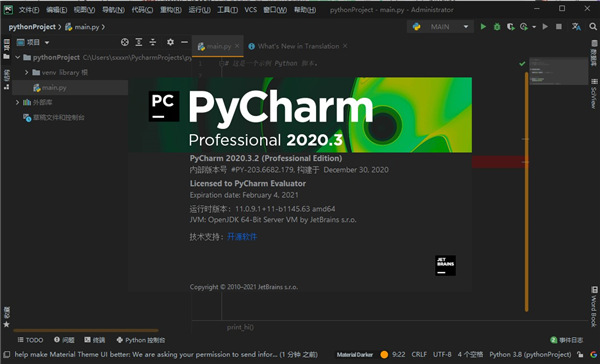Open VCS menu
This screenshot has height=364, width=600.
[251, 10]
